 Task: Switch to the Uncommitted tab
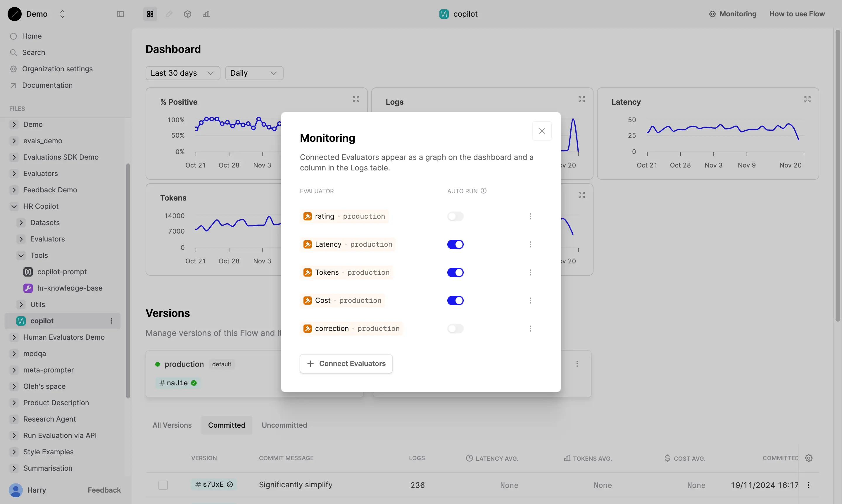click(284, 425)
